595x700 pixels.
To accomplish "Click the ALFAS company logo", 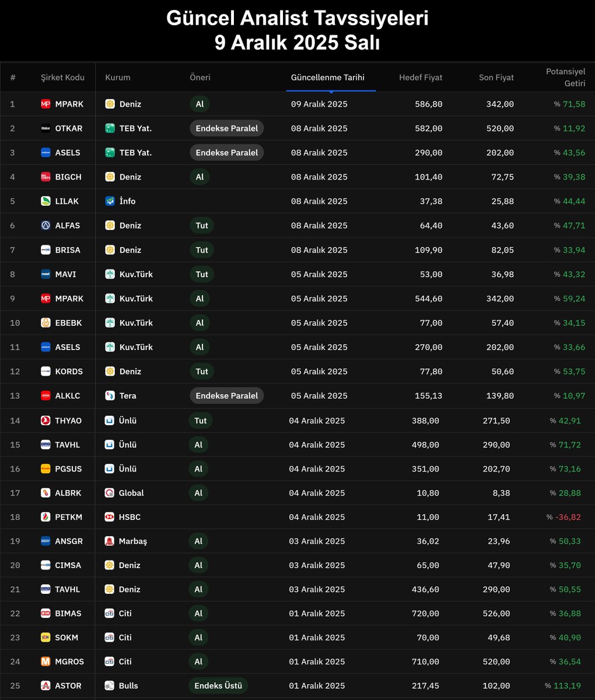I will tap(45, 226).
